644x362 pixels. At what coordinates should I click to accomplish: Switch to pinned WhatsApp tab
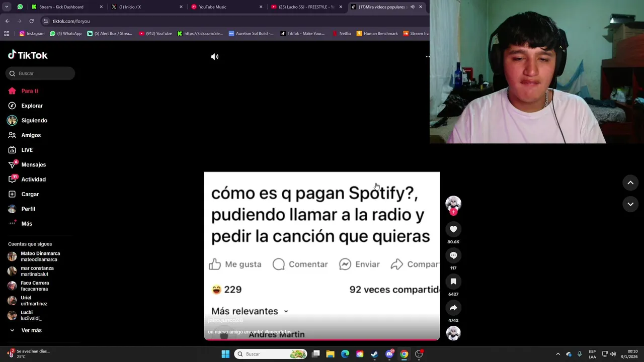point(20,7)
